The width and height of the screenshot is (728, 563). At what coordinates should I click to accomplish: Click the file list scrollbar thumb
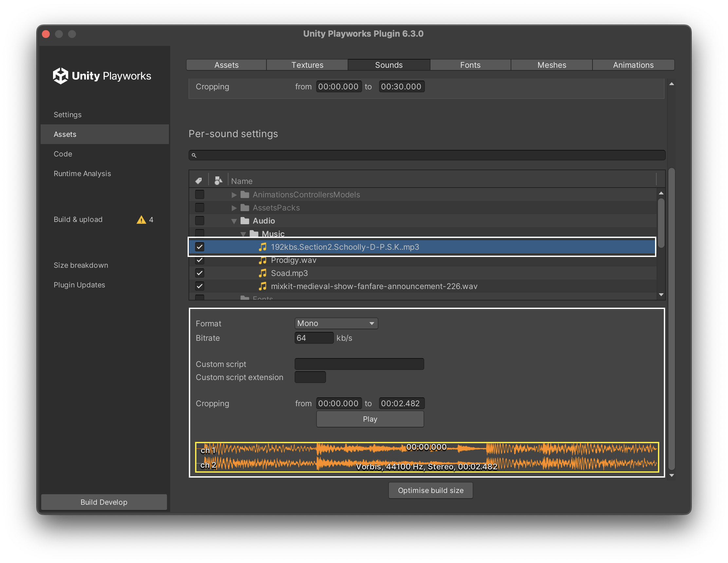pyautogui.click(x=661, y=223)
